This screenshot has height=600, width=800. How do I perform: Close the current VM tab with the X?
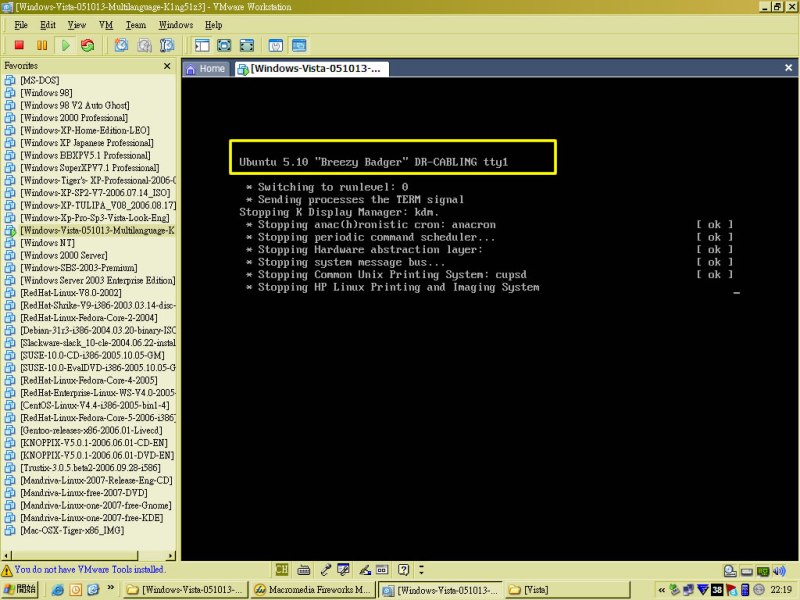788,68
